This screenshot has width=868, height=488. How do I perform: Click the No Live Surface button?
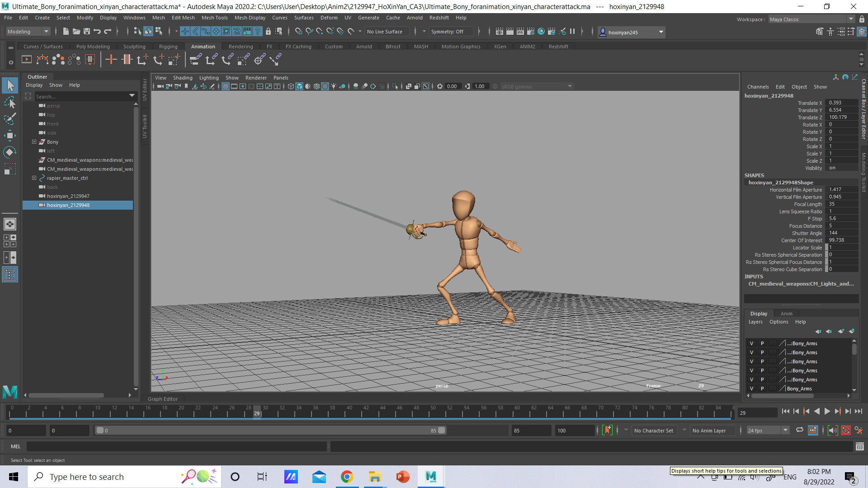click(387, 32)
